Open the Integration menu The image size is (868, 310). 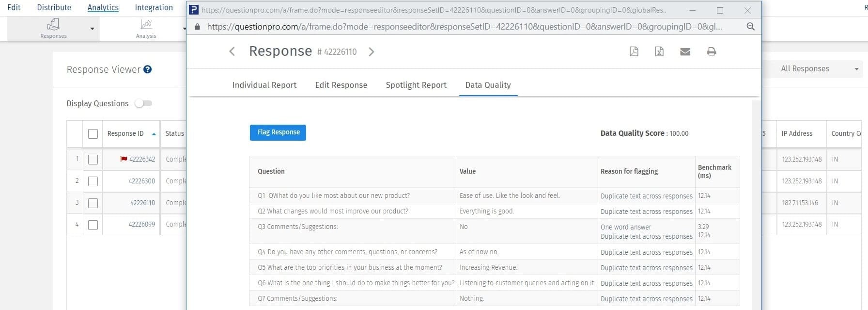click(154, 7)
